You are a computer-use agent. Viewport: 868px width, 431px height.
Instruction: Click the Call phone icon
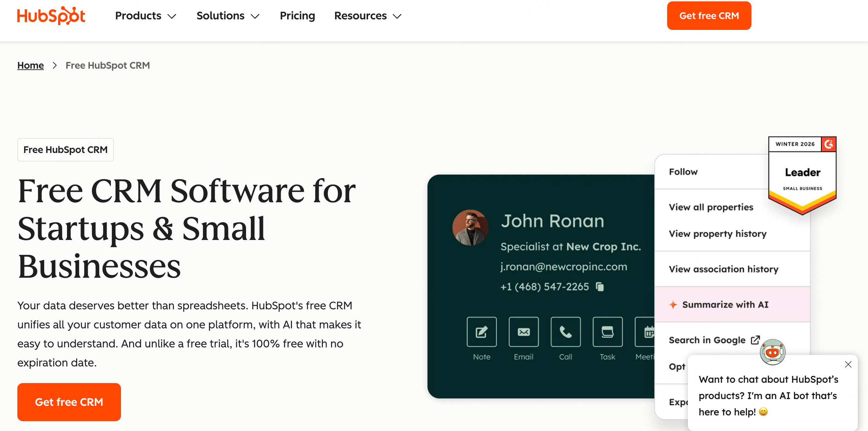[566, 332]
